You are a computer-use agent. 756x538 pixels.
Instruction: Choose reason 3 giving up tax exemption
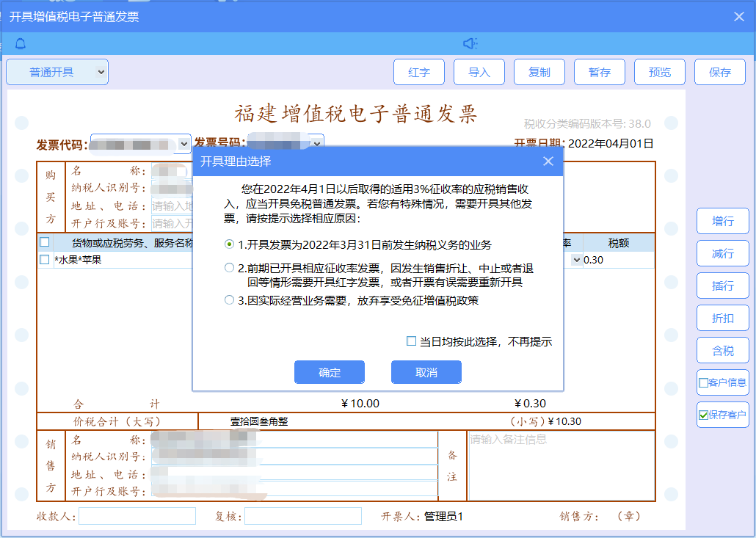[230, 300]
